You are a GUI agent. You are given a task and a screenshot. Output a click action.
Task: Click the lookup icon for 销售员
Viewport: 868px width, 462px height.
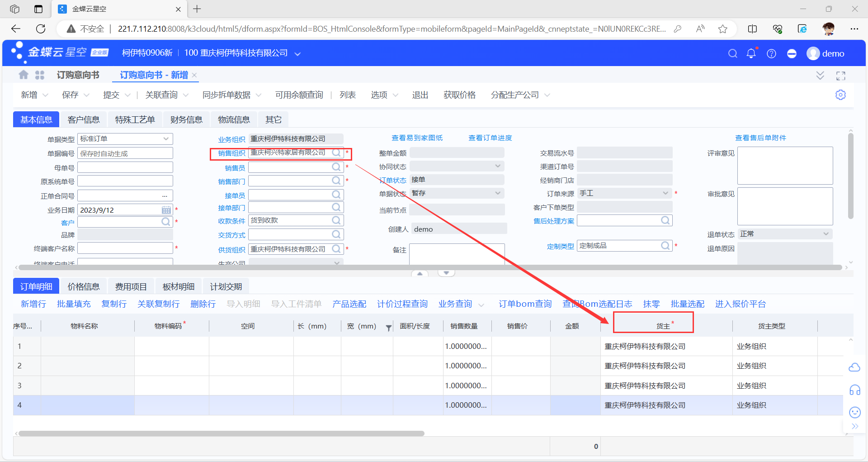click(x=336, y=167)
